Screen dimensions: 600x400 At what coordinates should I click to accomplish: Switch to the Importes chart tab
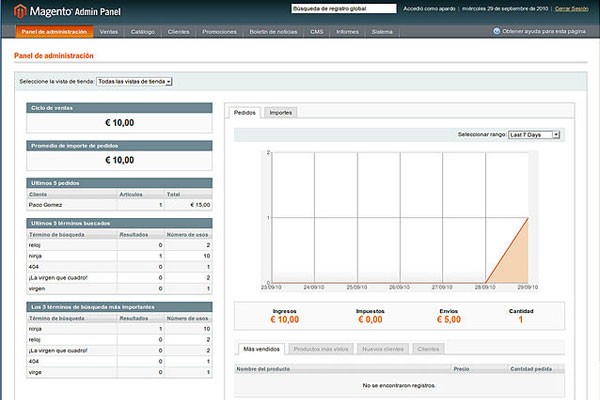(x=281, y=113)
